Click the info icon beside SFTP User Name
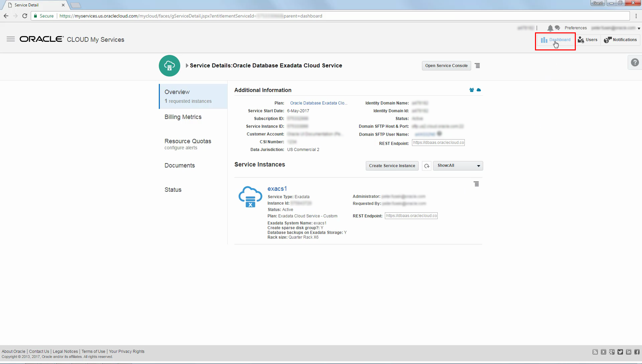Image resolution: width=642 pixels, height=364 pixels. click(439, 134)
